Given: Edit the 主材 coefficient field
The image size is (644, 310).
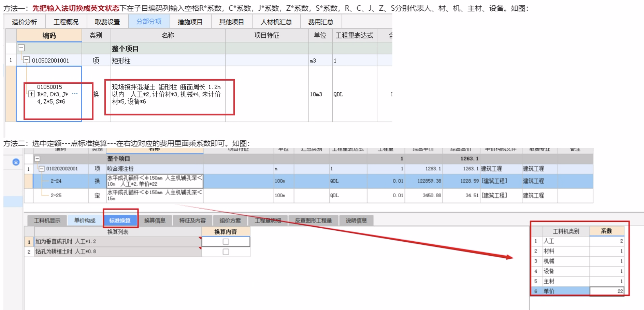Looking at the screenshot, I should [607, 281].
